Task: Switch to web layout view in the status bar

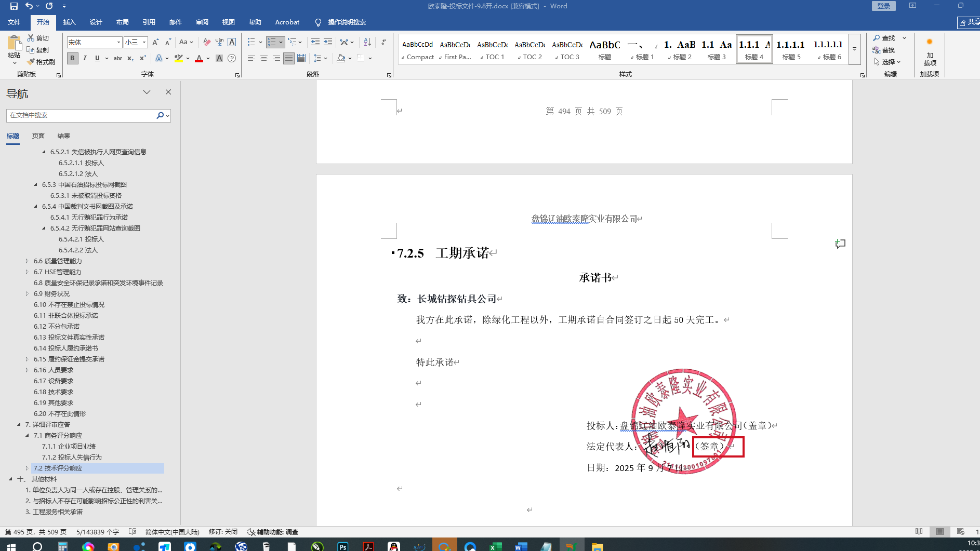Action: 961,532
